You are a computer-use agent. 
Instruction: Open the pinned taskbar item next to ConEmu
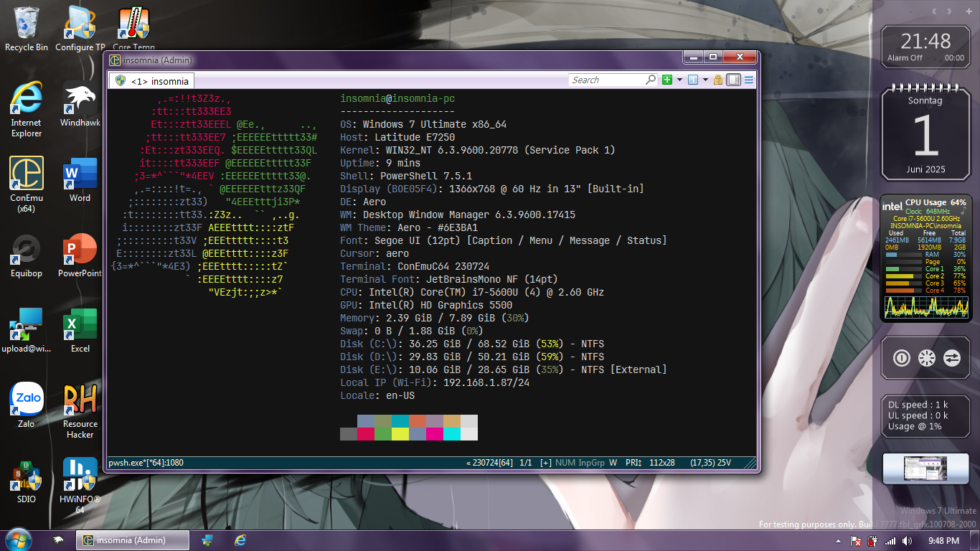pyautogui.click(x=208, y=540)
